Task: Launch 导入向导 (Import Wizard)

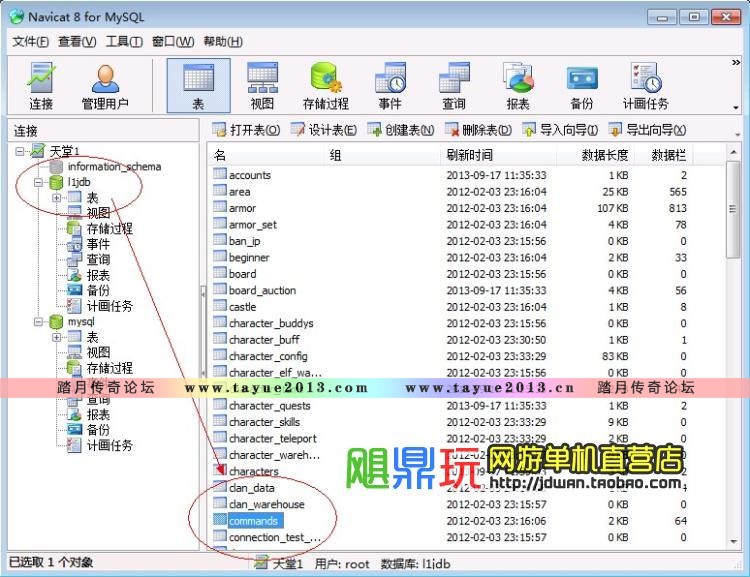Action: pos(560,130)
